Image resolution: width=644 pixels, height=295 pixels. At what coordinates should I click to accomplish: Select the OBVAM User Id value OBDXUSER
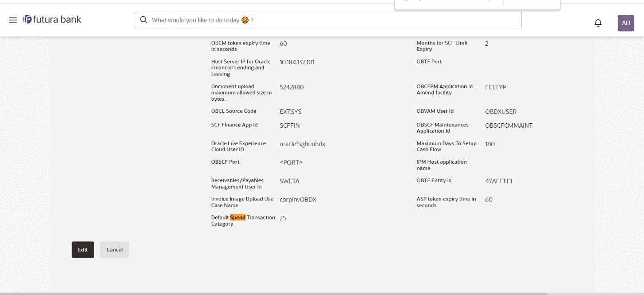click(x=501, y=112)
